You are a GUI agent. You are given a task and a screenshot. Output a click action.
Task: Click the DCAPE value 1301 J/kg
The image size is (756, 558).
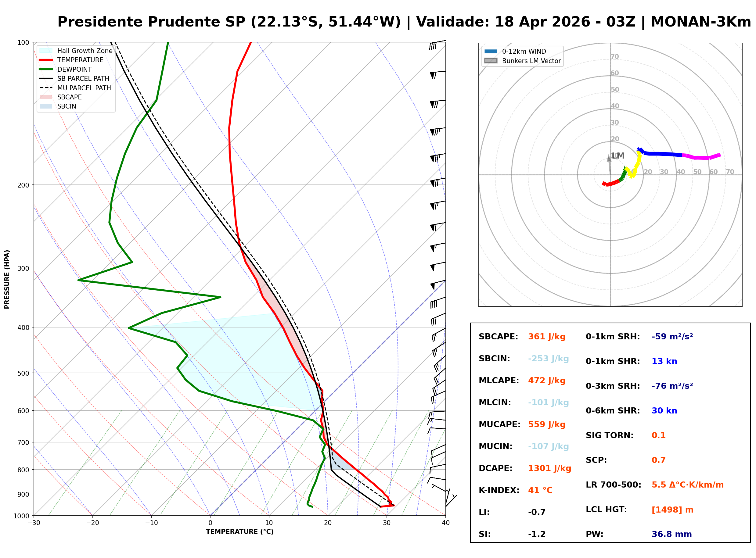pyautogui.click(x=550, y=469)
